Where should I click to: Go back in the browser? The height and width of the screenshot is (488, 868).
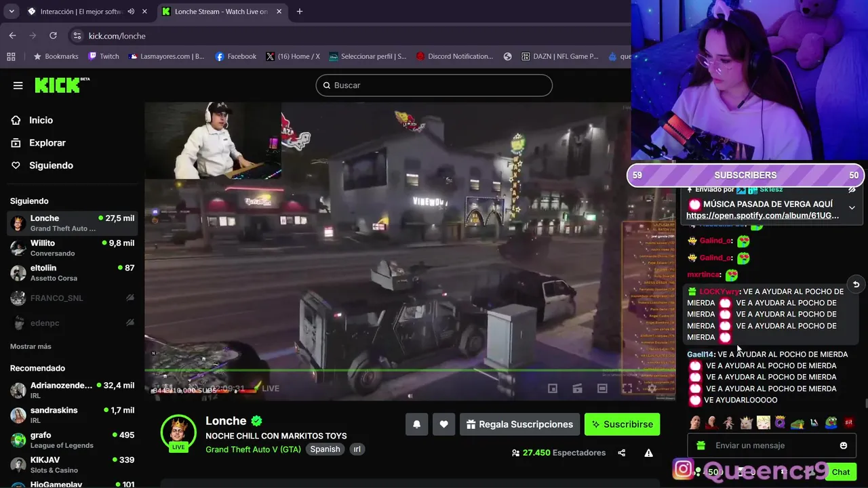click(12, 35)
